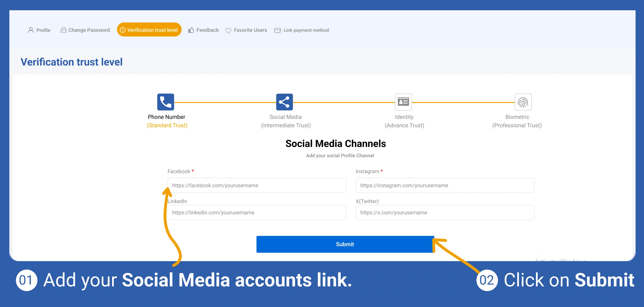Screen dimensions: 644x307
Task: Select the Biometric fingerprint step icon
Action: point(523,102)
